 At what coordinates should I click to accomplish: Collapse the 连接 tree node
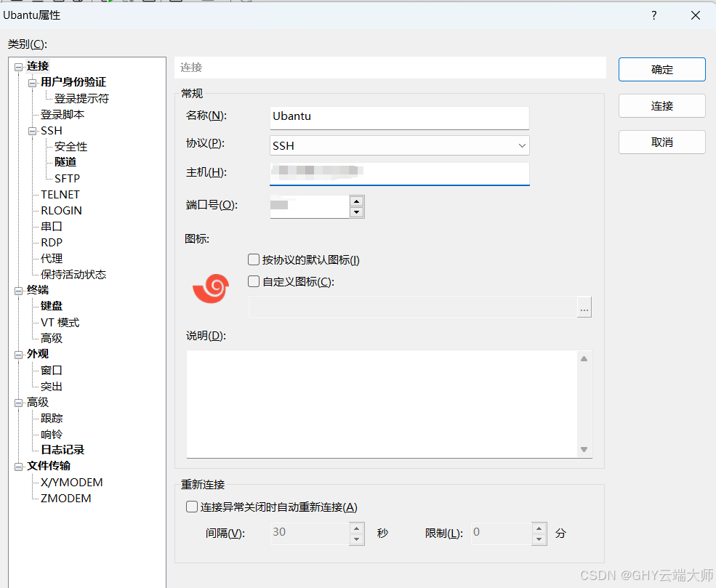point(19,67)
